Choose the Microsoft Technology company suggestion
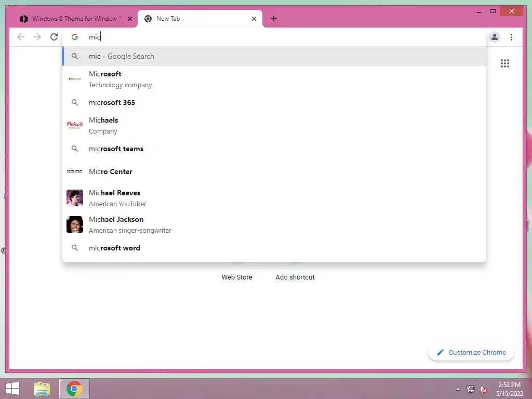The image size is (532, 399). 274,79
